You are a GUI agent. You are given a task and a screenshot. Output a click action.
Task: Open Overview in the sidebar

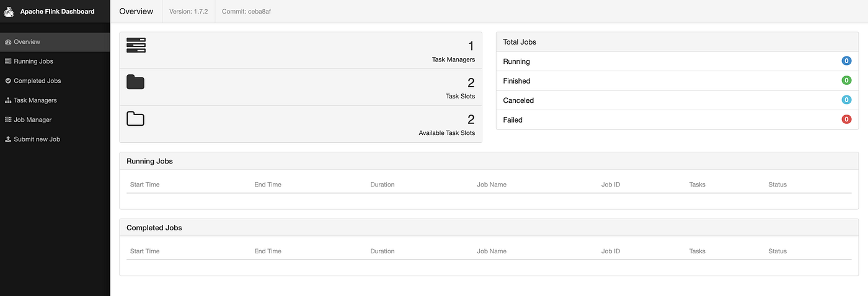point(27,42)
